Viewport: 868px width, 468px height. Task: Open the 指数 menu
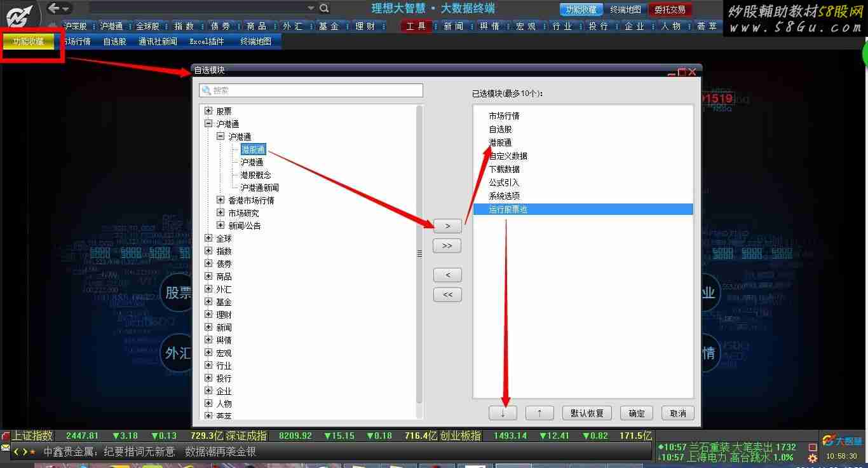tap(184, 26)
